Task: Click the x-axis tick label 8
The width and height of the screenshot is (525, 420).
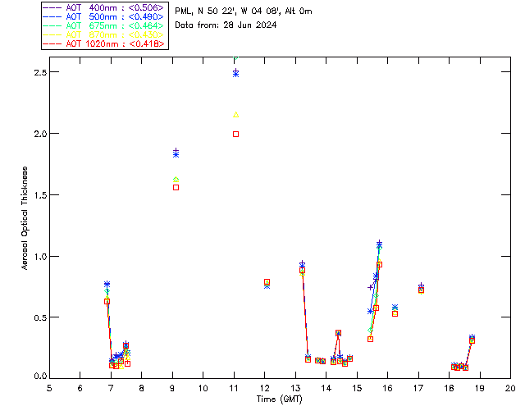Action: point(142,388)
